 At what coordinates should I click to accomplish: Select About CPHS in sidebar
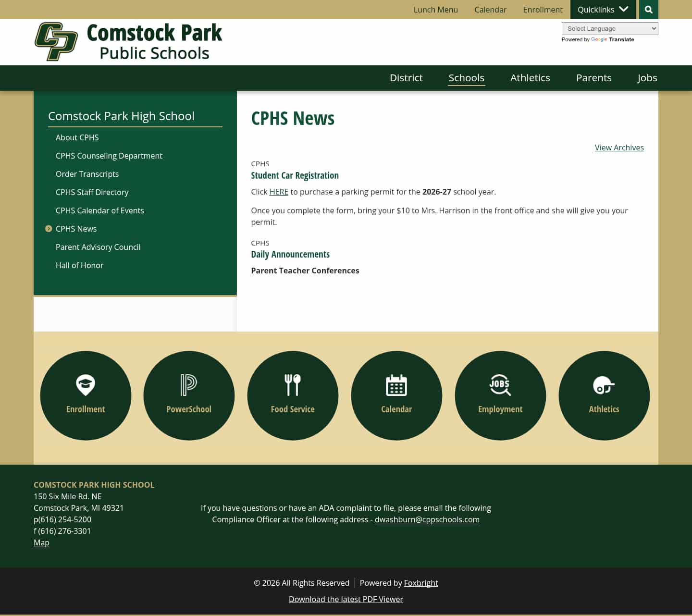coord(77,137)
